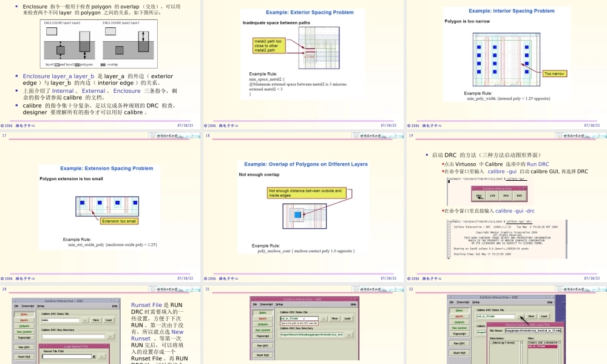607x364 pixels.
Task: Click the Run DRC button in slide 22 window
Action: click(x=459, y=343)
